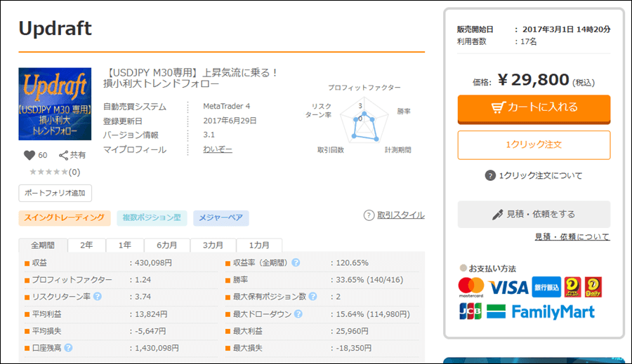Screen dimensions: 632x364
Task: Click help icon beside 収益率（全期間）
Action: coord(296,263)
